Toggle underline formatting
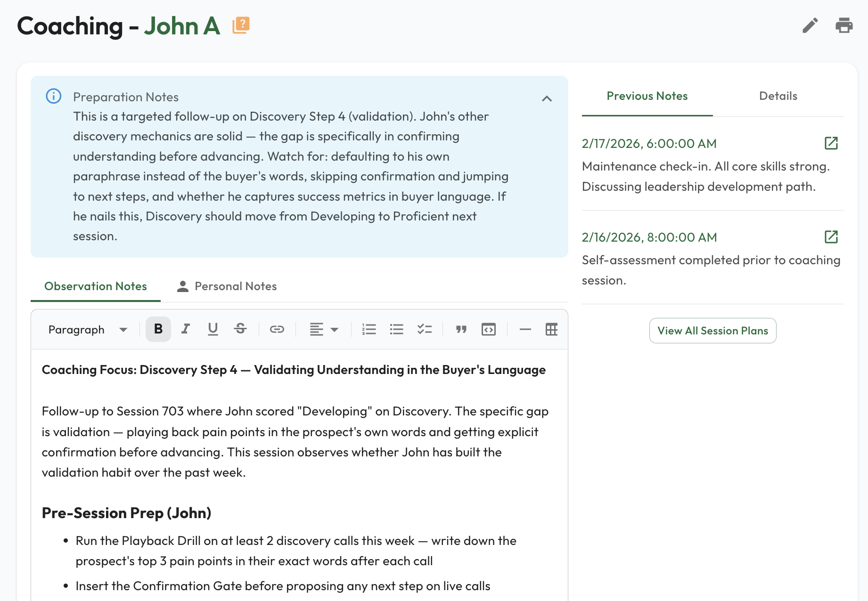Image resolution: width=868 pixels, height=601 pixels. tap(213, 329)
